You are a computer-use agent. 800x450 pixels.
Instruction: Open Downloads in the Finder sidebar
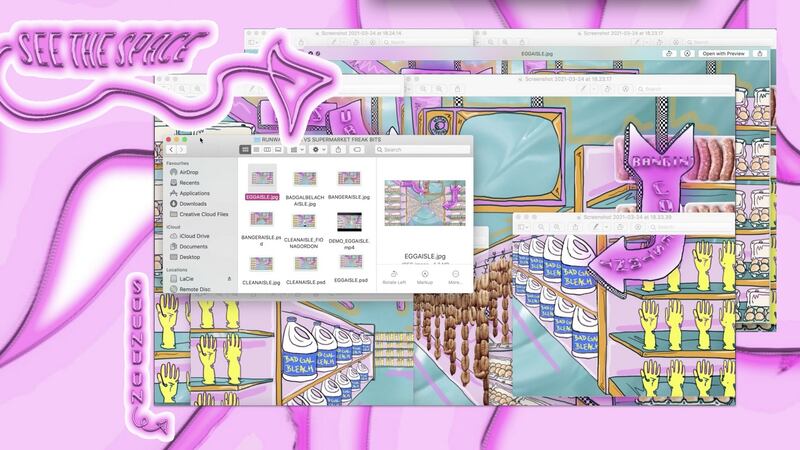(193, 203)
